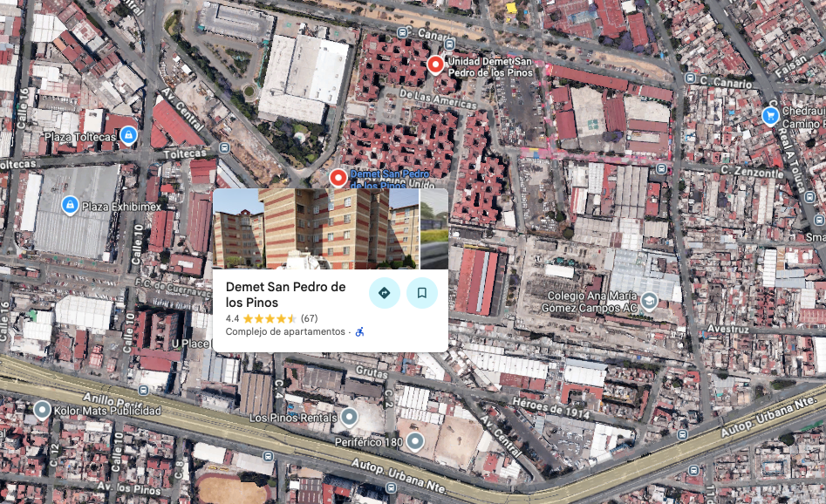The image size is (826, 504).
Task: Click the 4.4 star rating
Action: 232,318
